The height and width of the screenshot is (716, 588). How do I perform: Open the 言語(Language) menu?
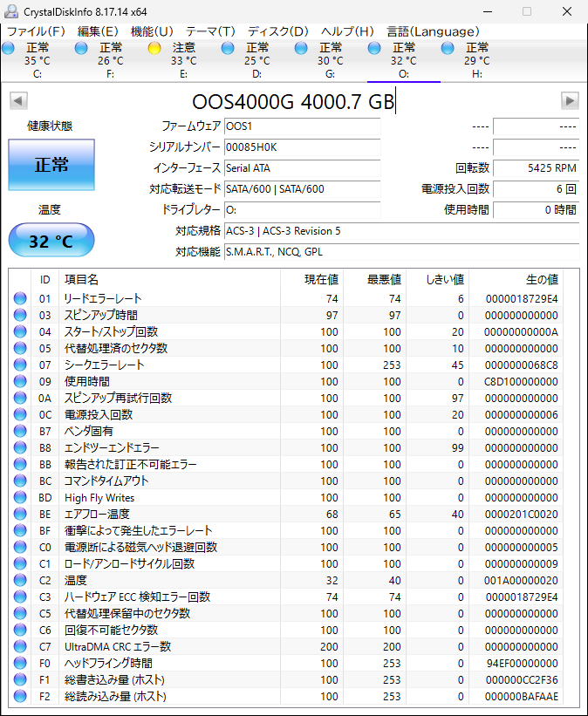click(433, 31)
